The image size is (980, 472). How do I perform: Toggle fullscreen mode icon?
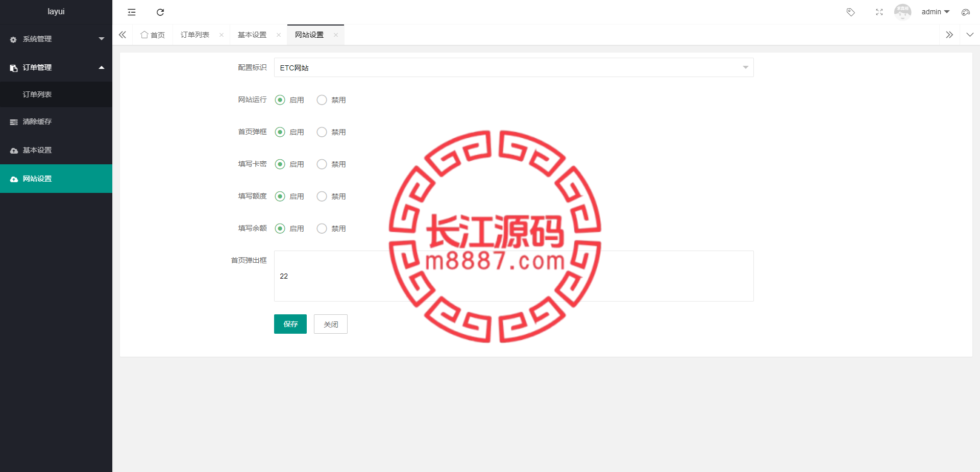(x=879, y=12)
